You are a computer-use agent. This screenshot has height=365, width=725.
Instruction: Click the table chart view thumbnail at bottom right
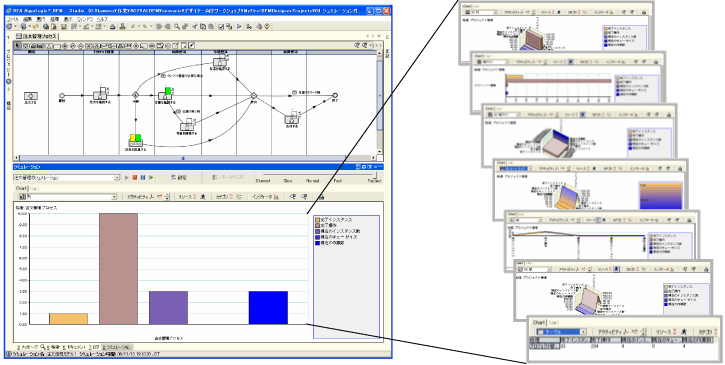(625, 339)
